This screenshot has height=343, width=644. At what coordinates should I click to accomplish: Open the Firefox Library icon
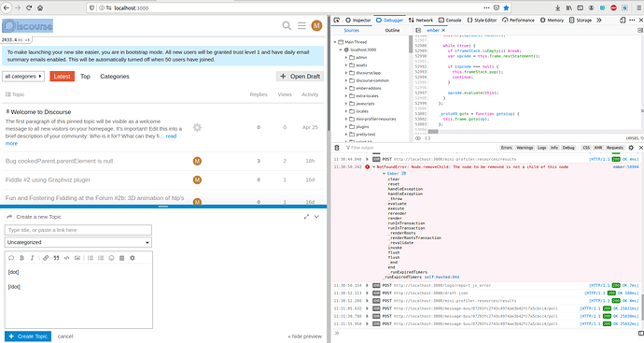coord(568,7)
